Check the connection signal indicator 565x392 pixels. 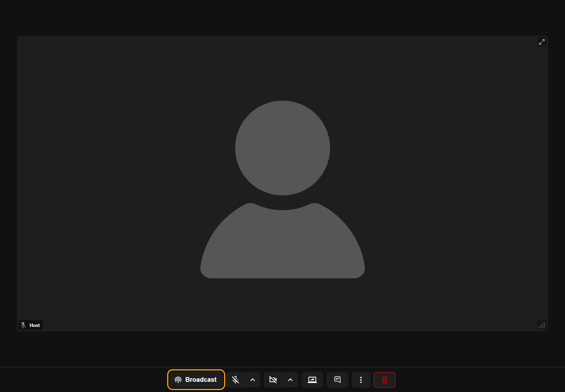[542, 325]
